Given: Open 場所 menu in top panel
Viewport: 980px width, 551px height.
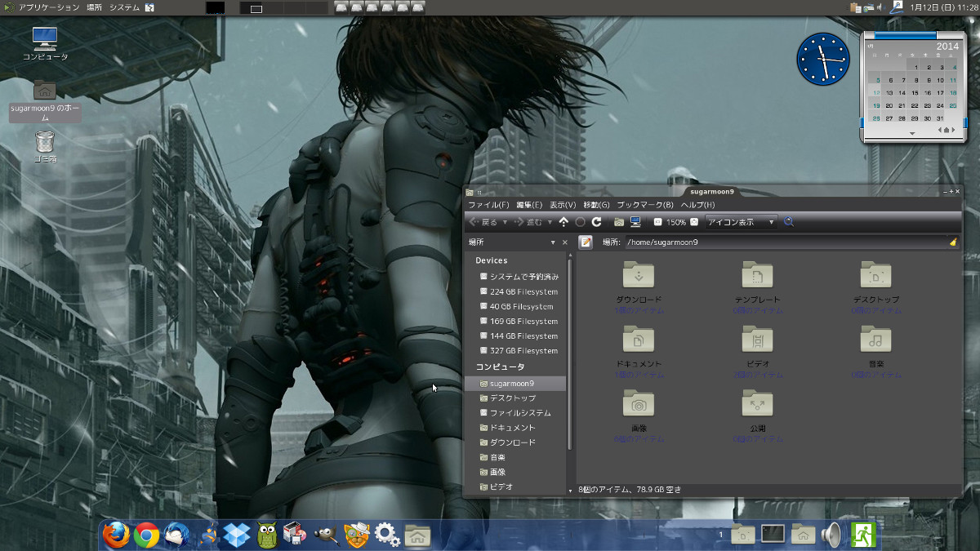Looking at the screenshot, I should click(x=95, y=7).
